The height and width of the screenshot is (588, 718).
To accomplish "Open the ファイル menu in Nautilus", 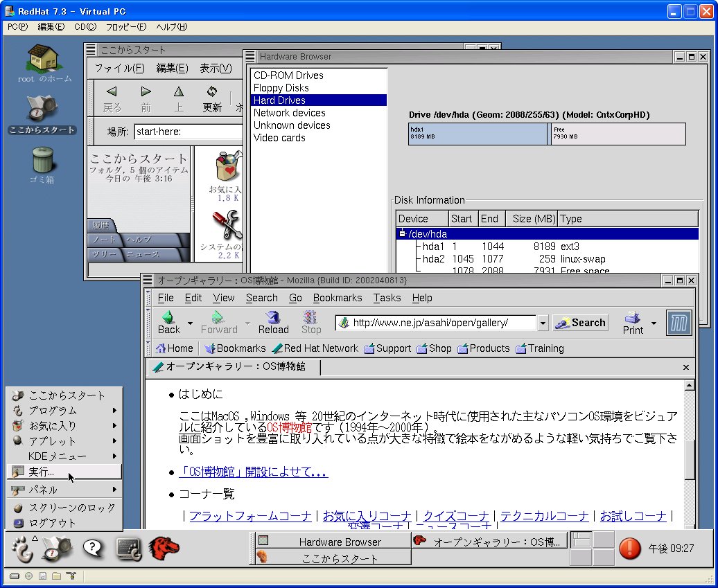I will pos(119,68).
